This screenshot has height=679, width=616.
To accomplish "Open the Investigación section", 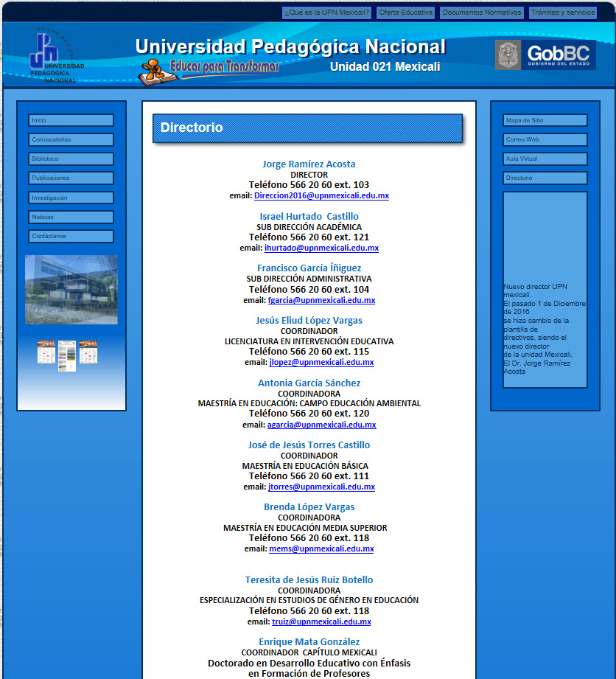I will [x=71, y=198].
